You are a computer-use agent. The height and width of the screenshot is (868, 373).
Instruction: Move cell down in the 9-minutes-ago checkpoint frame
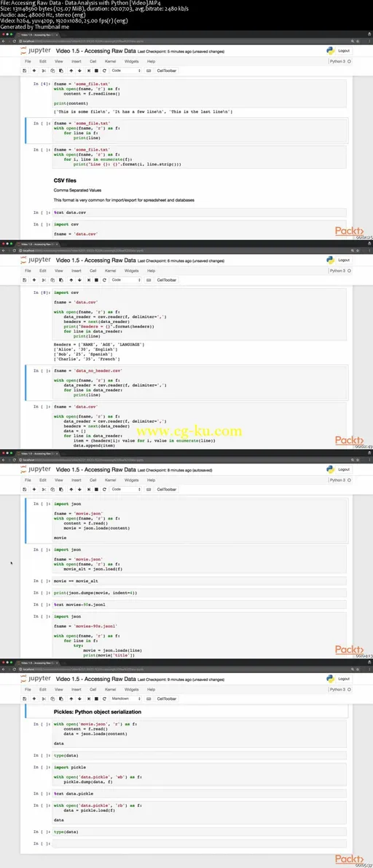[x=79, y=698]
